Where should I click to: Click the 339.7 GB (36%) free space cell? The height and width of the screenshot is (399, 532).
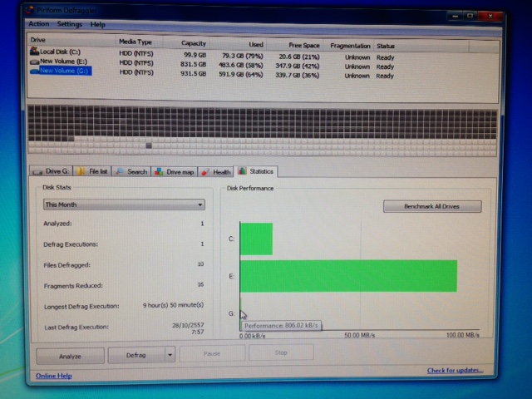[x=298, y=75]
